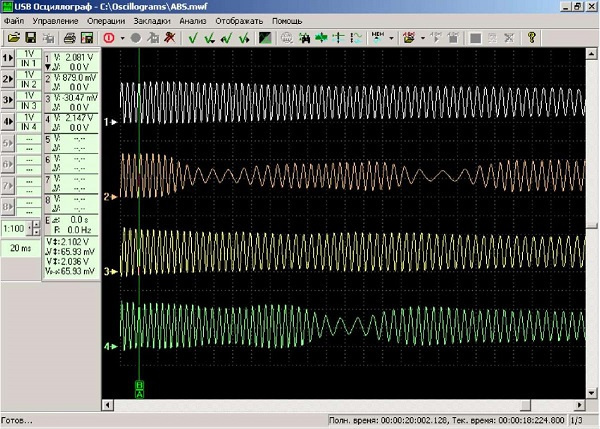Click the first green checkmark toolbar icon
The image size is (600, 429).
pyautogui.click(x=191, y=38)
